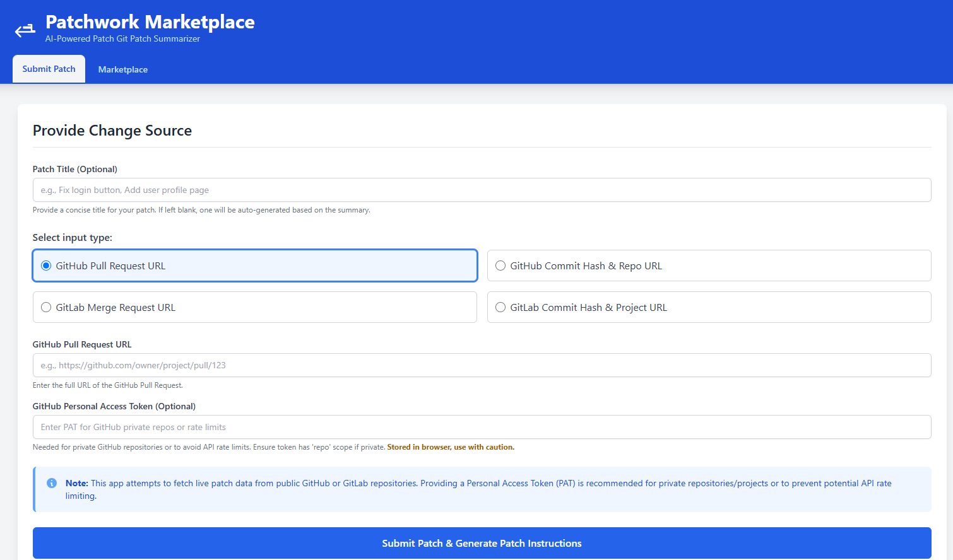Viewport: 953px width, 560px height.
Task: Click 'Stored in browser, use with caution' warning
Action: [451, 447]
